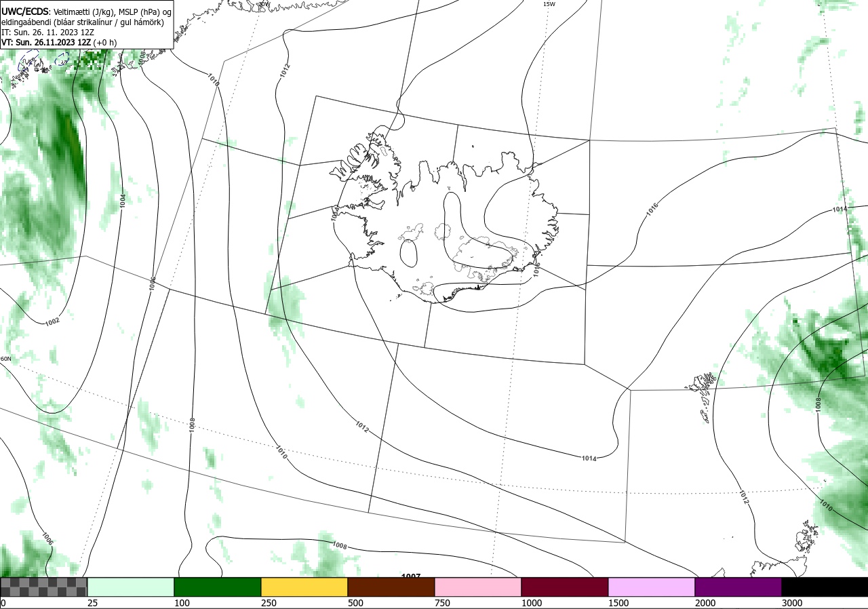
Task: Click the legend scale value '100'
Action: [x=182, y=603]
